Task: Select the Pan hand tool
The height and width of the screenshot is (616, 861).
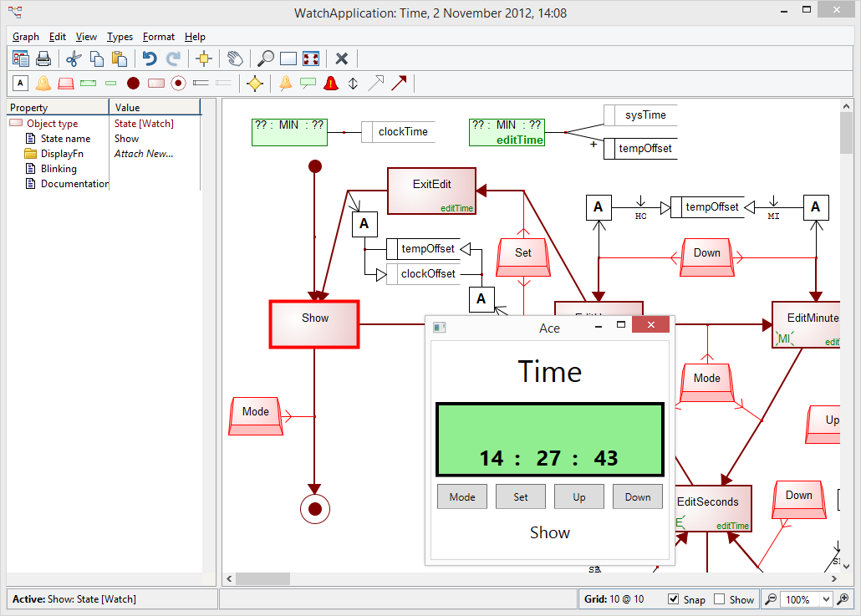Action: coord(236,59)
